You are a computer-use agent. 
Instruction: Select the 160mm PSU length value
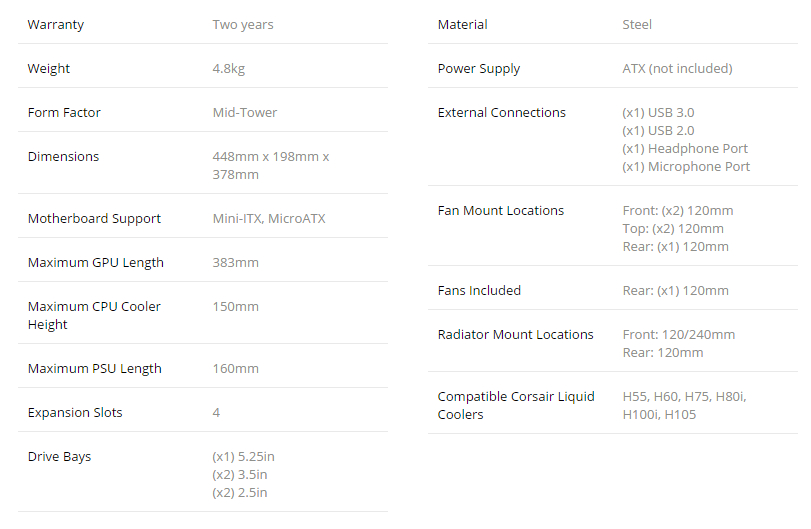click(235, 369)
